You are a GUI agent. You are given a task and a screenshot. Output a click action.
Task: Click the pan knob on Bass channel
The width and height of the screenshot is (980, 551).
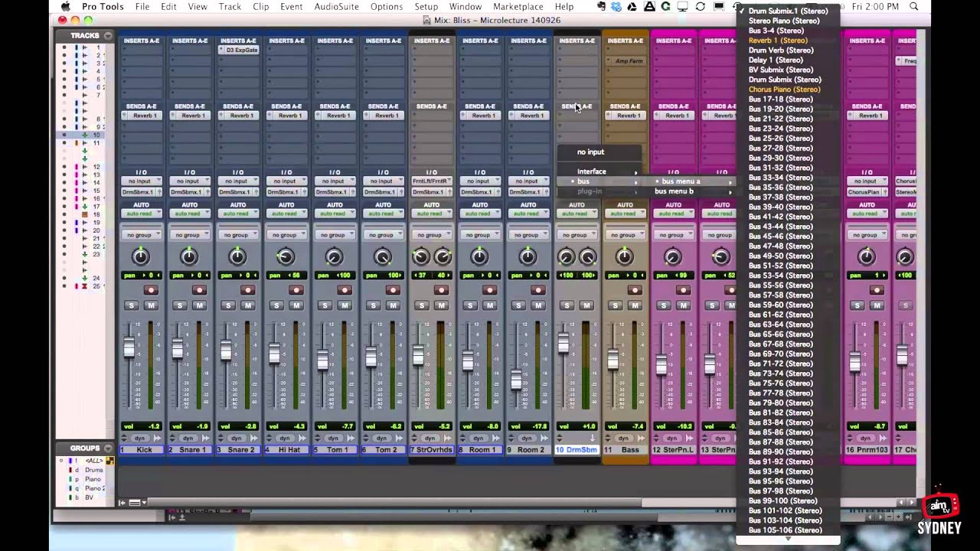(x=625, y=257)
